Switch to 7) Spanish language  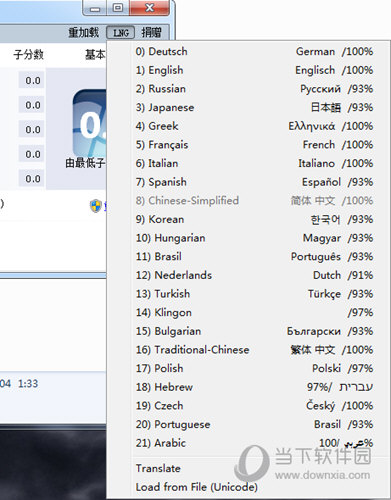[248, 182]
